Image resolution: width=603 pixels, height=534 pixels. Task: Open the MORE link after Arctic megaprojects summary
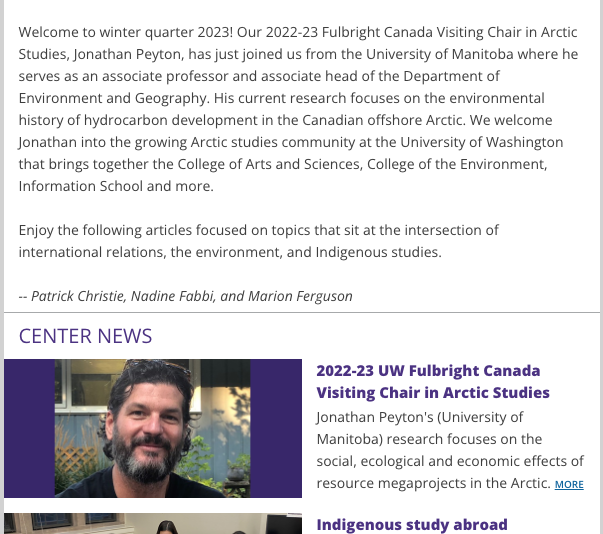click(569, 484)
